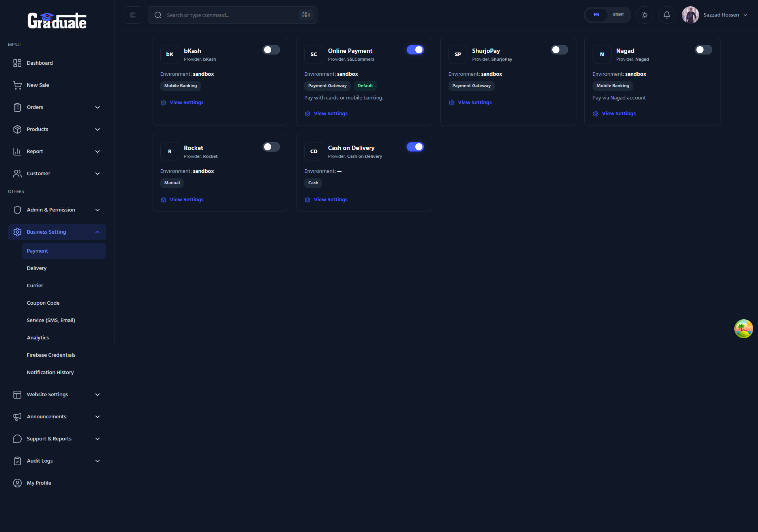Toggle the sidebar collapse hamburger button

click(133, 15)
